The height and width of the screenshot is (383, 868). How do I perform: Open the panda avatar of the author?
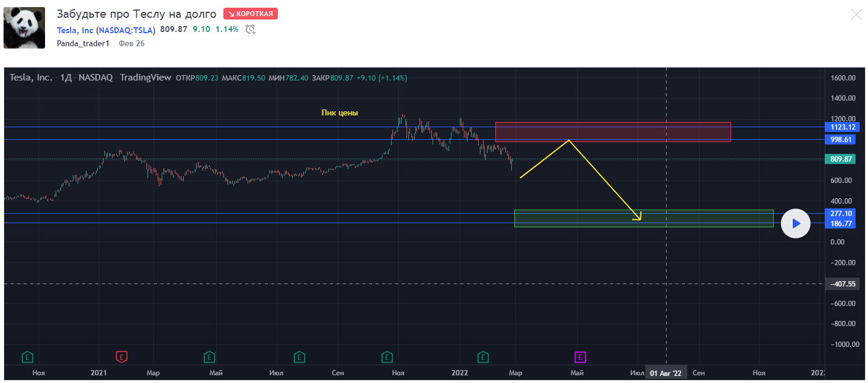click(x=24, y=28)
